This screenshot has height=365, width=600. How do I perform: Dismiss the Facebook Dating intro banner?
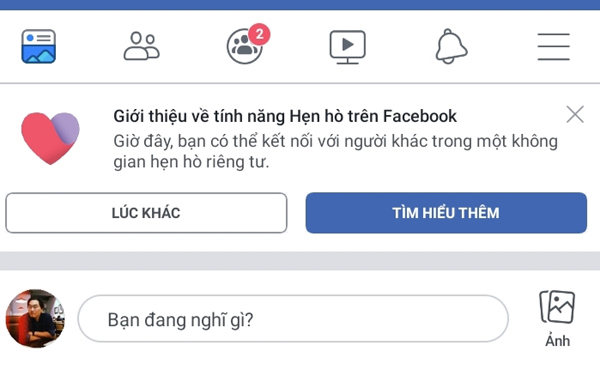(x=575, y=114)
